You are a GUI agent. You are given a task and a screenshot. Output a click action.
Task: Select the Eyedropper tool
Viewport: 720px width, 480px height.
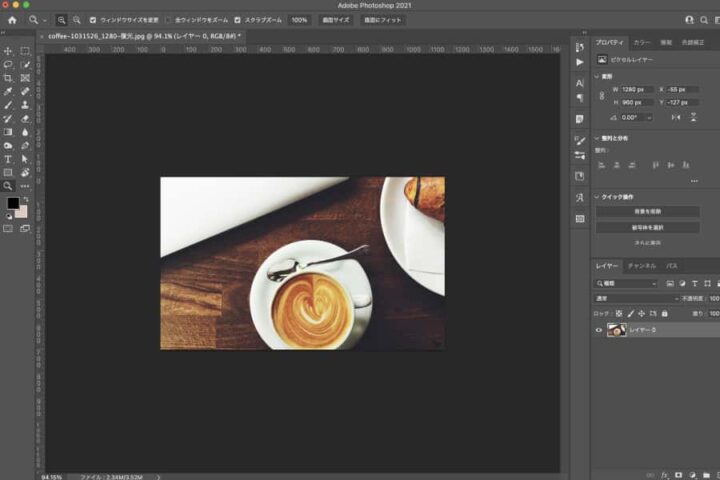point(8,91)
